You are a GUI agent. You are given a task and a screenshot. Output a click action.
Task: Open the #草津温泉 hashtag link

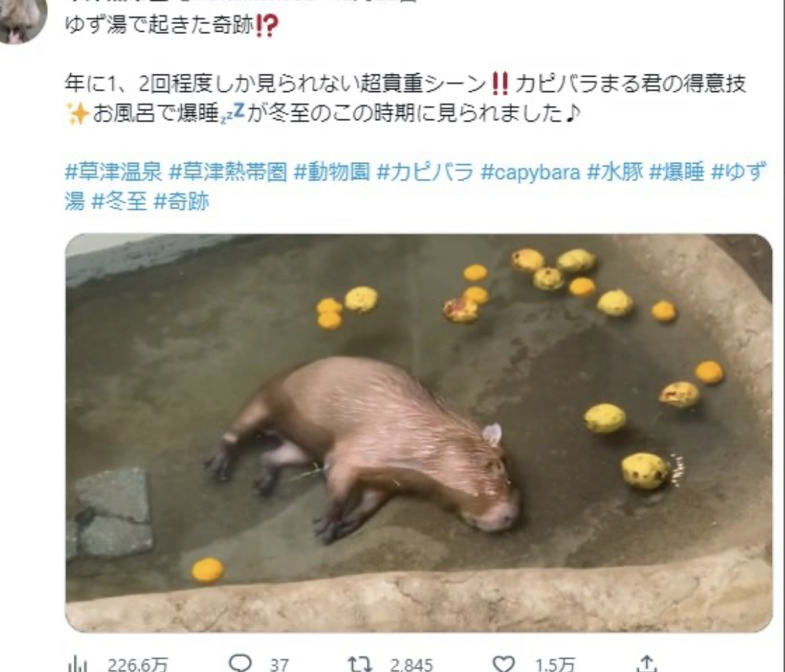pyautogui.click(x=114, y=172)
